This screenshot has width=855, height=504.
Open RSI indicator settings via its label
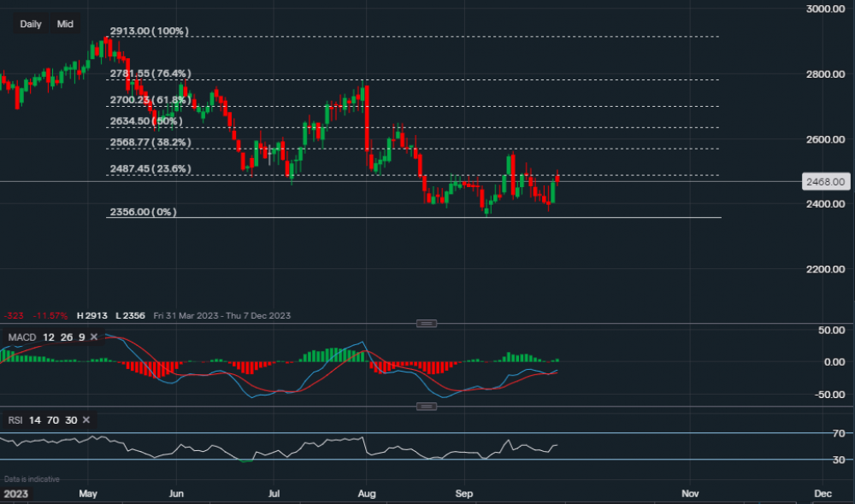[x=15, y=419]
